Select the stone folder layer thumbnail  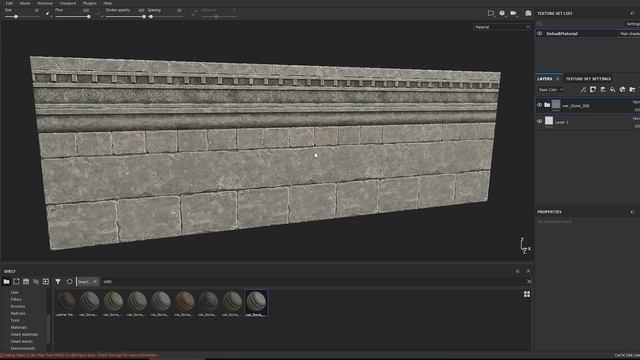click(556, 104)
